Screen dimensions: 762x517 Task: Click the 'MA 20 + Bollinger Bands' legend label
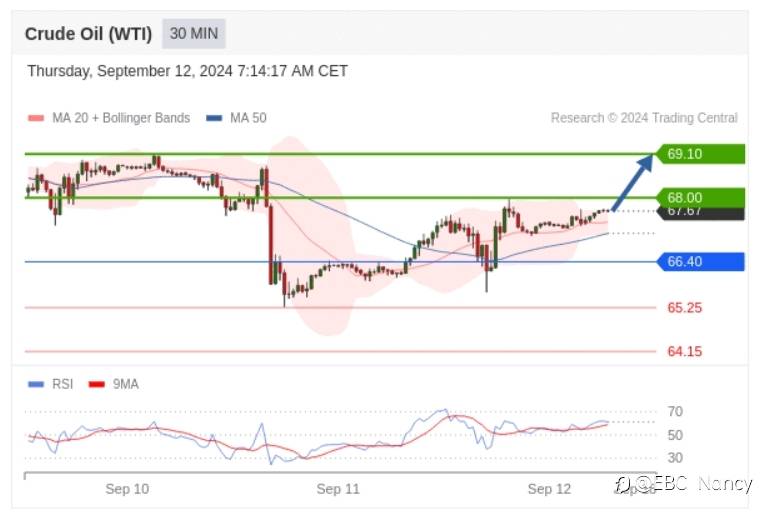tap(121, 118)
